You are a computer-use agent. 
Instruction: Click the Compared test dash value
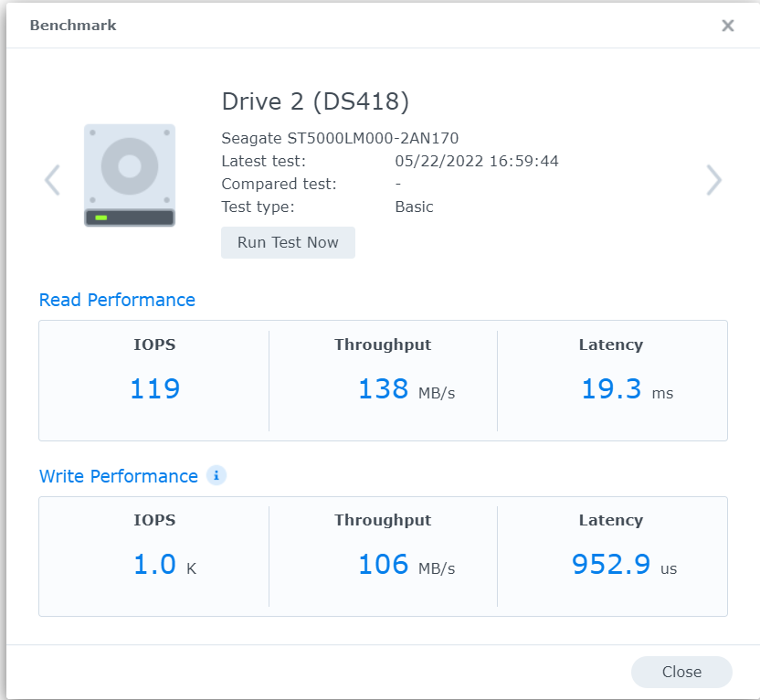pos(398,185)
